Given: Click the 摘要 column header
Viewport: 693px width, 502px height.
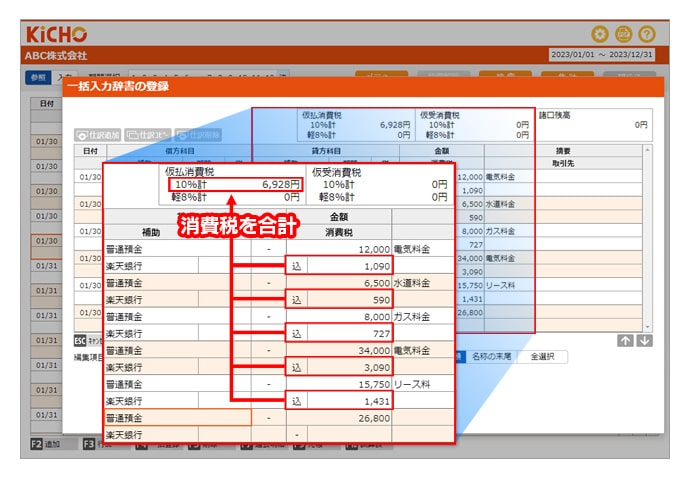Looking at the screenshot, I should (x=563, y=151).
